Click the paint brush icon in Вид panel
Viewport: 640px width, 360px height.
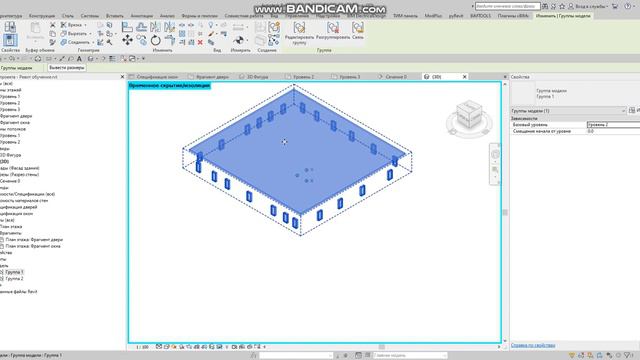pos(211,33)
